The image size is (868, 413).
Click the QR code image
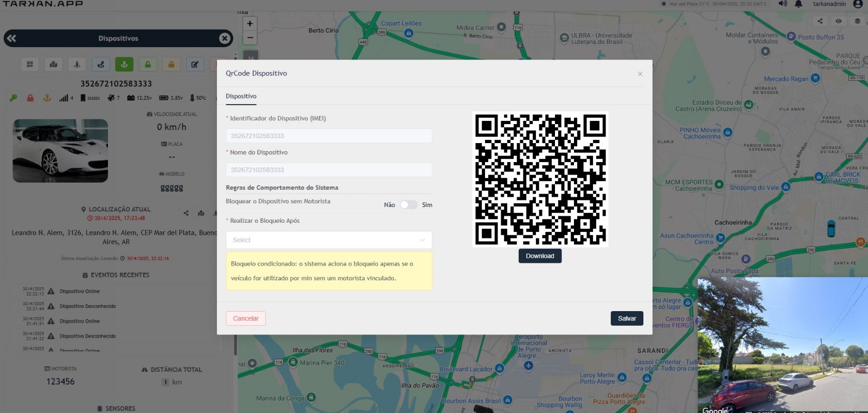(540, 179)
